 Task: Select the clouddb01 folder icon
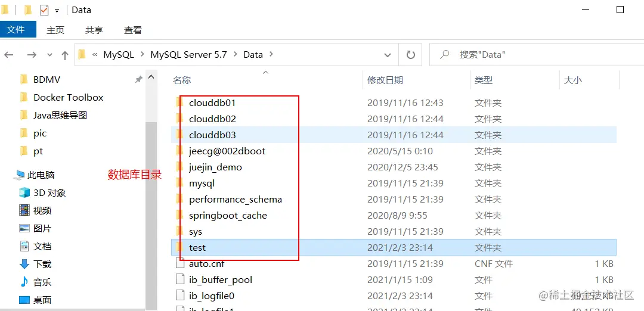(x=179, y=102)
